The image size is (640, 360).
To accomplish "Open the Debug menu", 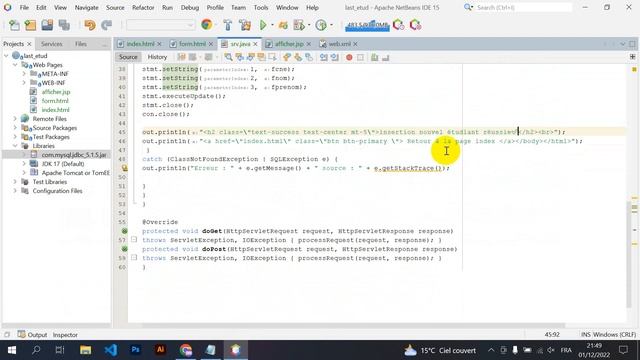I will [x=189, y=7].
